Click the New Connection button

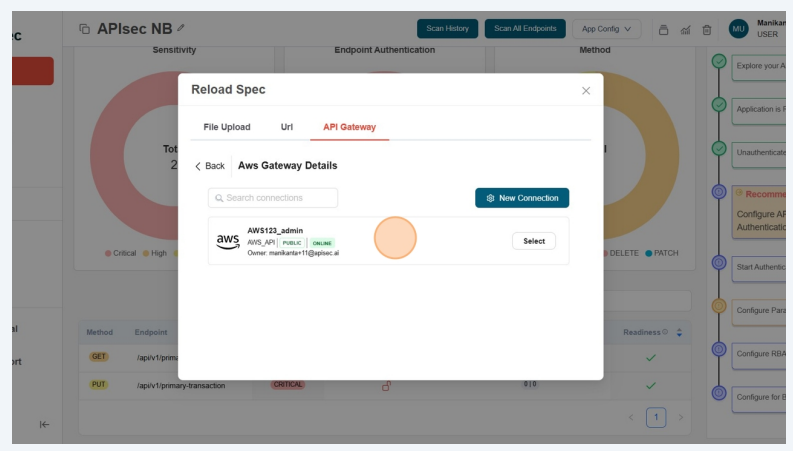(521, 198)
